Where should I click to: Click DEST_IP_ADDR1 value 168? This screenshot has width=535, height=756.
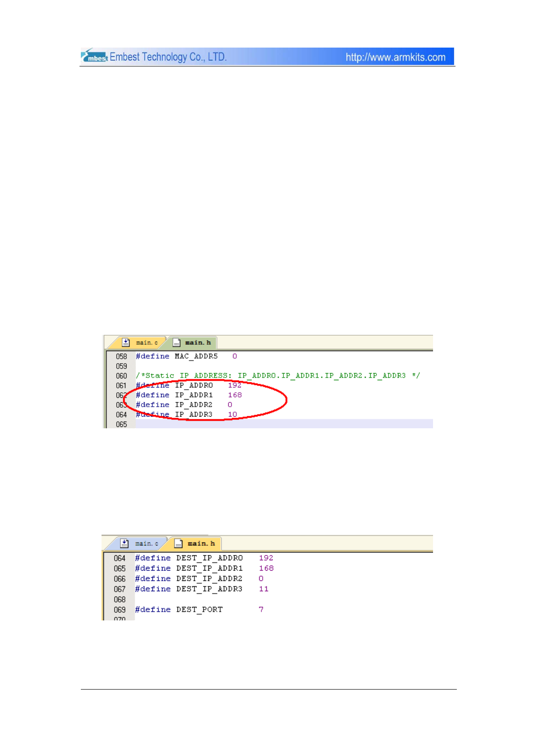coord(266,568)
